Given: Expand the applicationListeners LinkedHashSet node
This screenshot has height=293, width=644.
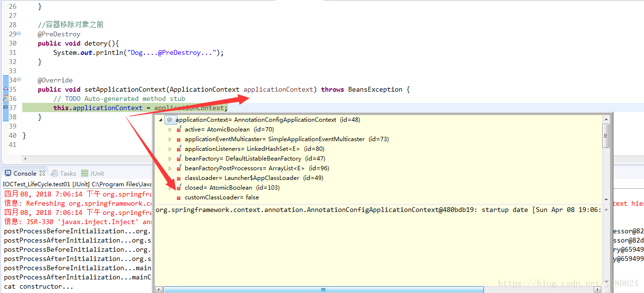Looking at the screenshot, I should click(170, 149).
